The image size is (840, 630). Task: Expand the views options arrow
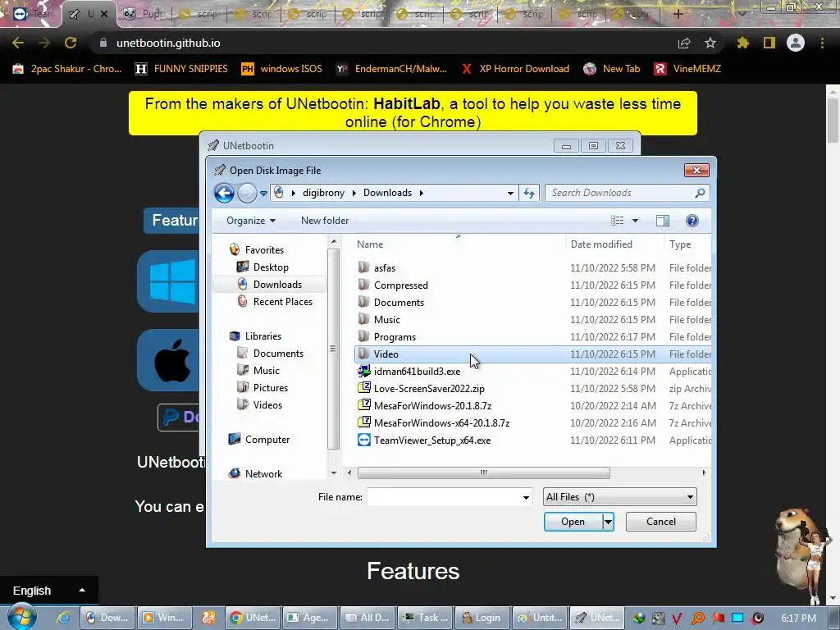coord(636,221)
